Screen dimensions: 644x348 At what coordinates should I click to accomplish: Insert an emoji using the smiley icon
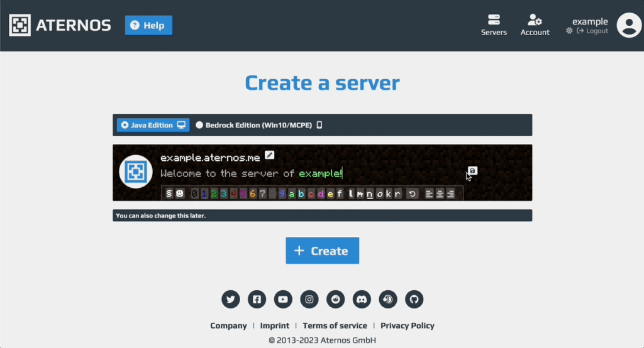pyautogui.click(x=180, y=193)
